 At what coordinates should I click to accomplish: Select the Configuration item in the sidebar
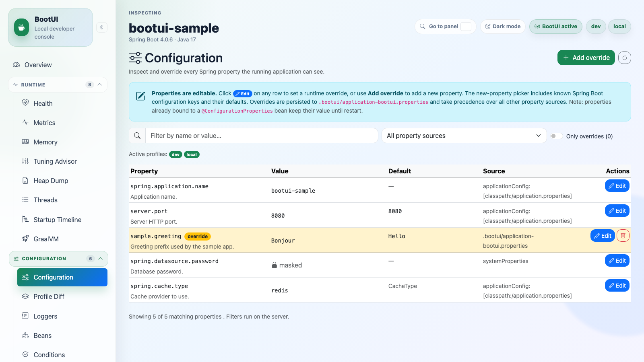pyautogui.click(x=62, y=277)
